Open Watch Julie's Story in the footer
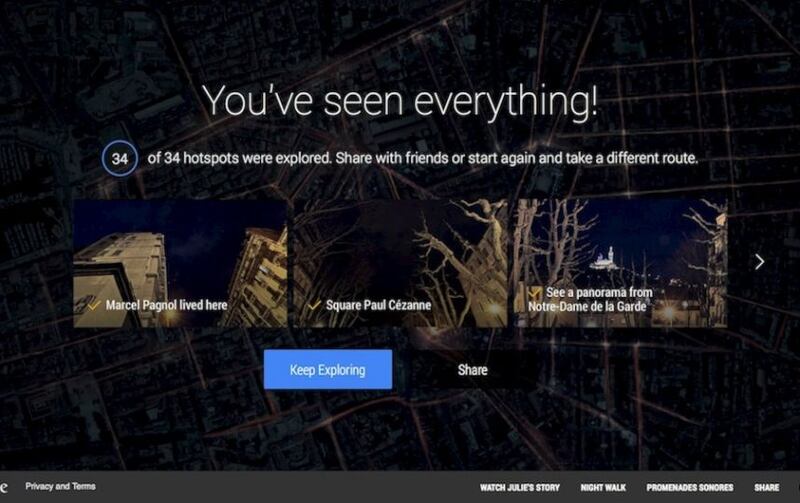The width and height of the screenshot is (800, 503). coord(519,488)
